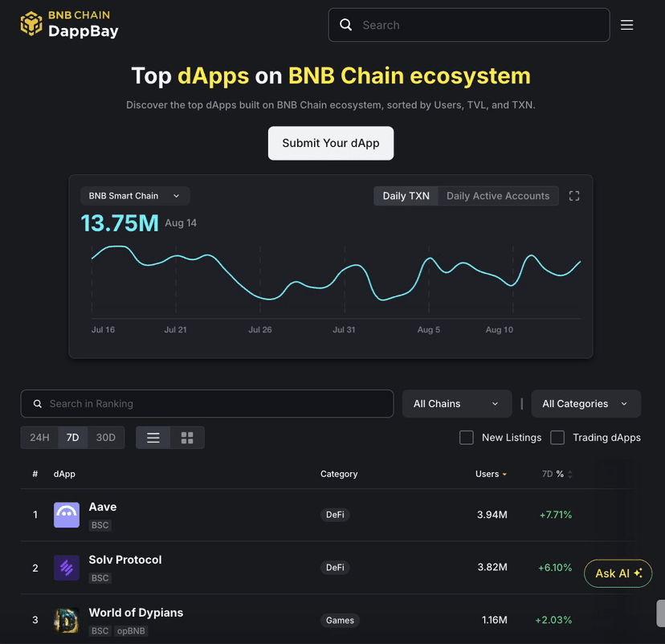Click the Games category tag
This screenshot has width=665, height=644.
[x=340, y=620]
